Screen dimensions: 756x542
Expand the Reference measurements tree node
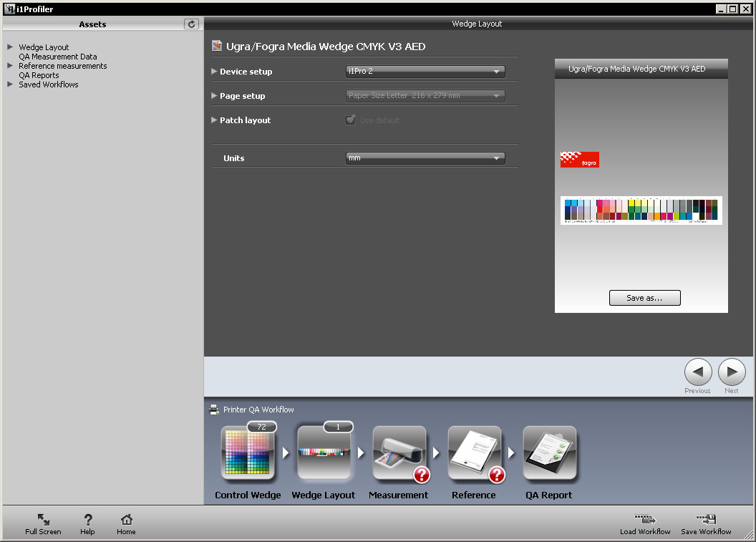click(9, 66)
